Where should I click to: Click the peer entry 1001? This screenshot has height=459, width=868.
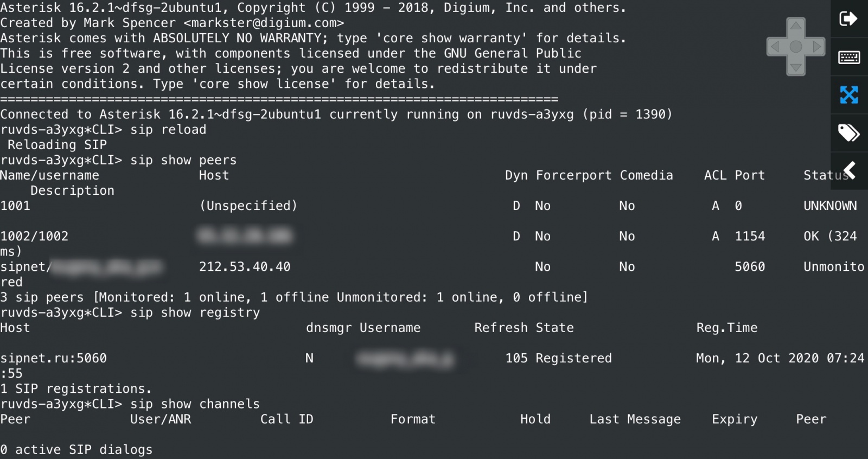[15, 206]
